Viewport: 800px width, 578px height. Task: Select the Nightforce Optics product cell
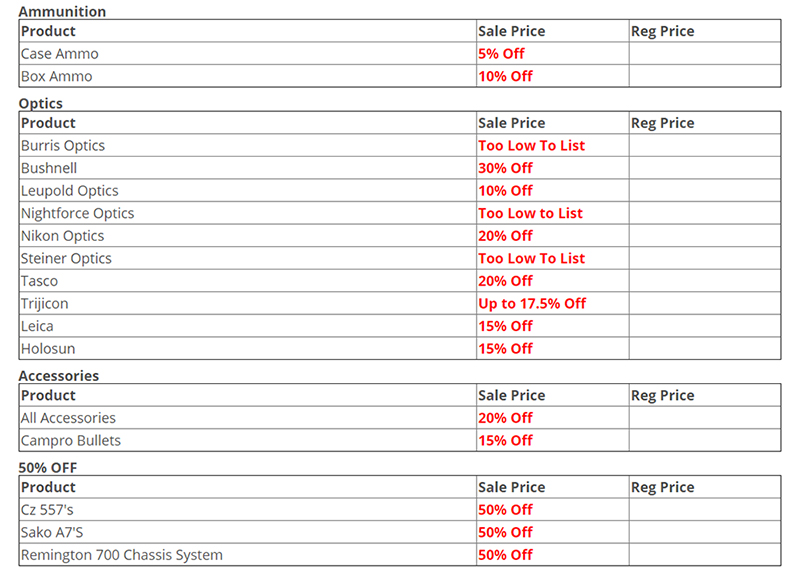pos(77,214)
